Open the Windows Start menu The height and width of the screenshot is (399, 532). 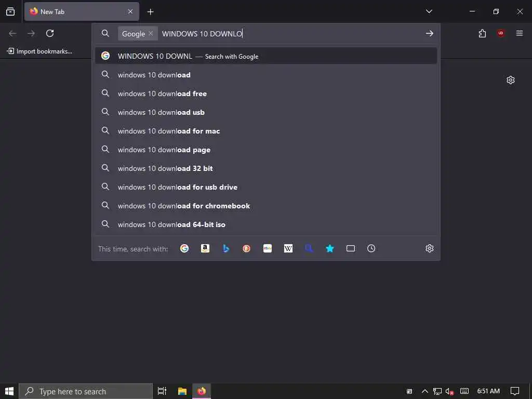9,391
